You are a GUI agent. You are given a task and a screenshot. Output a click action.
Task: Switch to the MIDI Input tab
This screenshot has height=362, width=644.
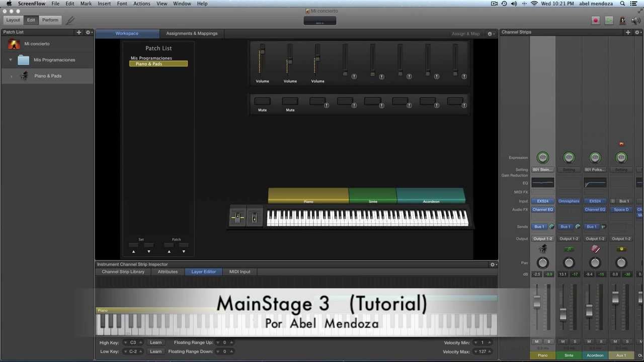click(240, 272)
